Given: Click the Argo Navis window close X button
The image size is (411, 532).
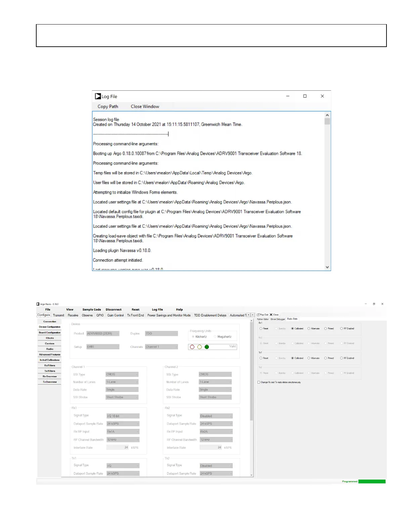Looking at the screenshot, I should coord(382,304).
